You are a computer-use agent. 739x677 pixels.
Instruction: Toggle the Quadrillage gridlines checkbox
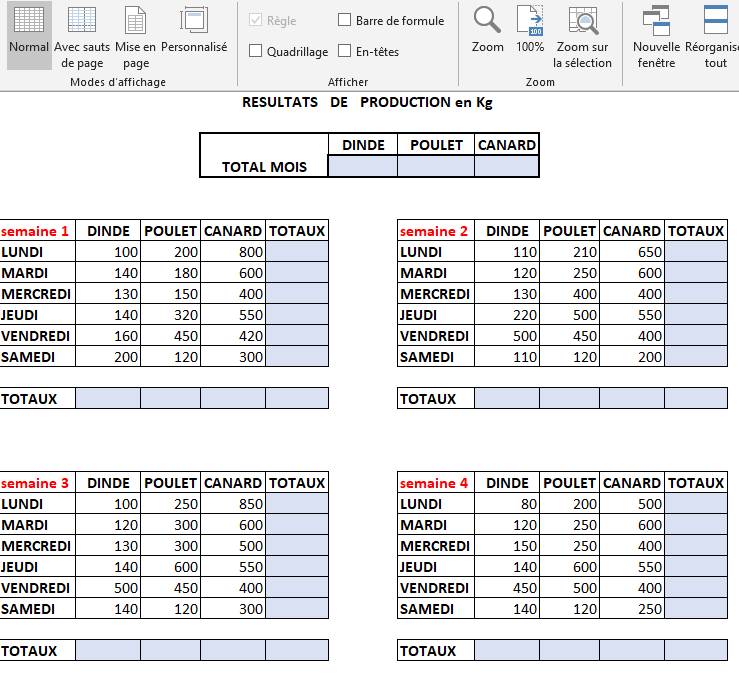tap(256, 51)
